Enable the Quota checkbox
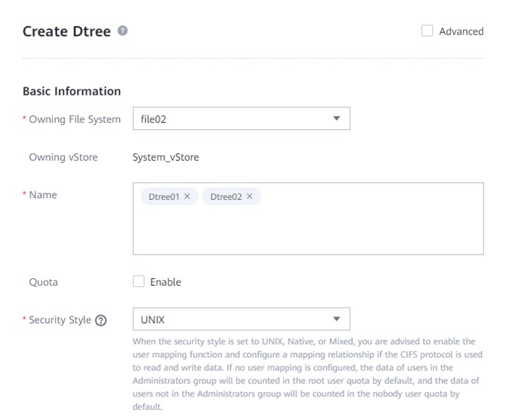The image size is (505, 420). tap(139, 281)
